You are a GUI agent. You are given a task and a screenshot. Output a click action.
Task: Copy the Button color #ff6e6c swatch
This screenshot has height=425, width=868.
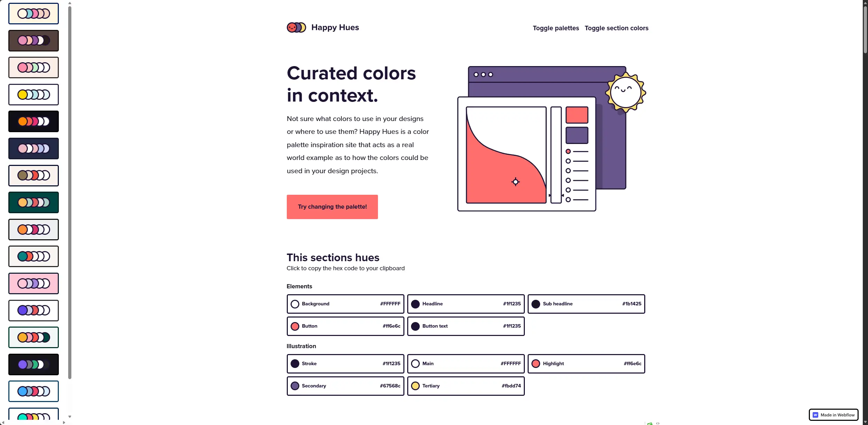tap(345, 326)
